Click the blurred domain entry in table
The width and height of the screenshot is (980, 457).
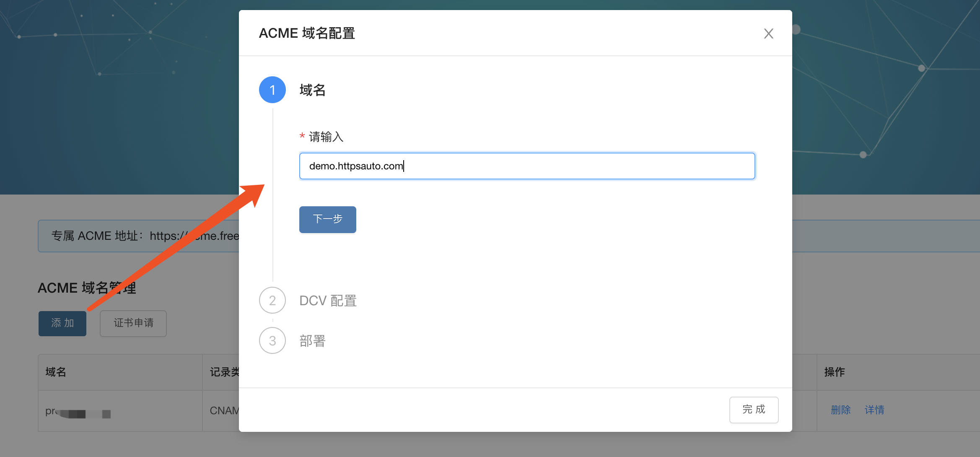click(78, 411)
